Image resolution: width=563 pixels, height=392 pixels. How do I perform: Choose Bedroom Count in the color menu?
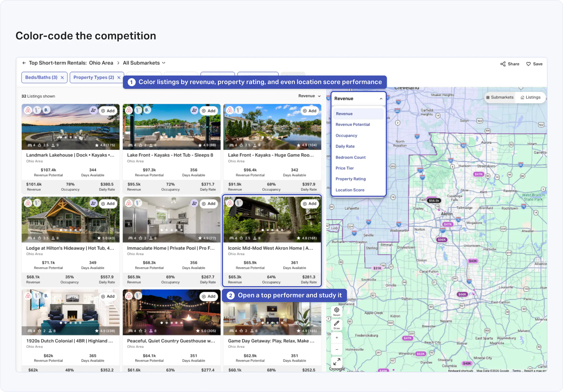point(350,157)
